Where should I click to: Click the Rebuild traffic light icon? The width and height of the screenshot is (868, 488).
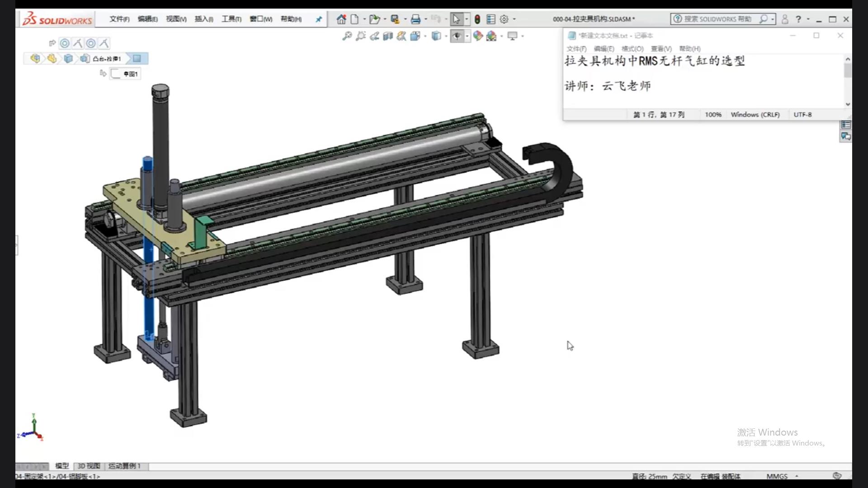point(477,19)
